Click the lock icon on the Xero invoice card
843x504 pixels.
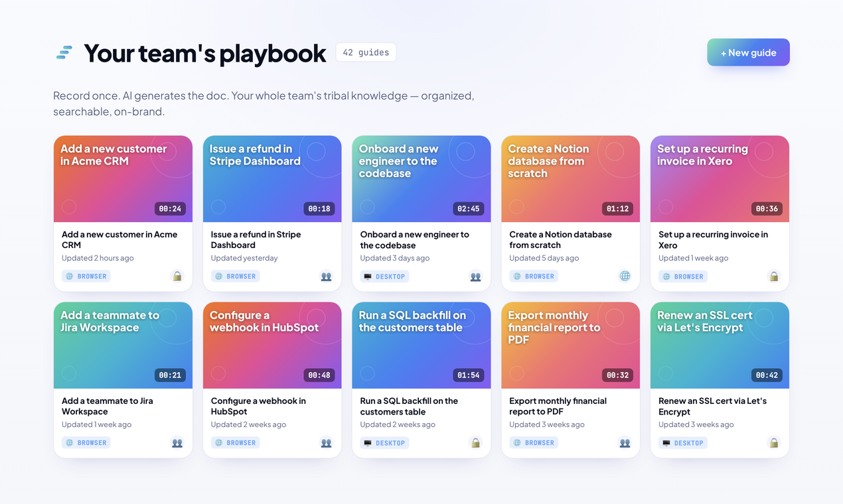click(773, 277)
